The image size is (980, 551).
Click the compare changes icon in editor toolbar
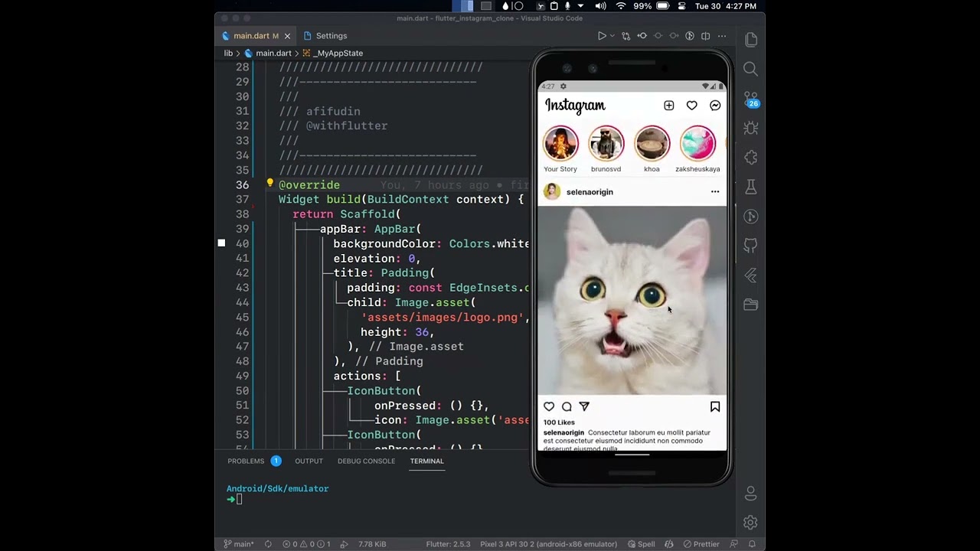click(x=626, y=36)
